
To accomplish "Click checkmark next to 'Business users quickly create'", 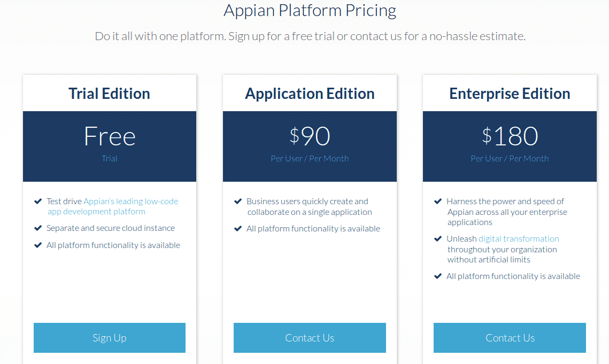I will [238, 201].
